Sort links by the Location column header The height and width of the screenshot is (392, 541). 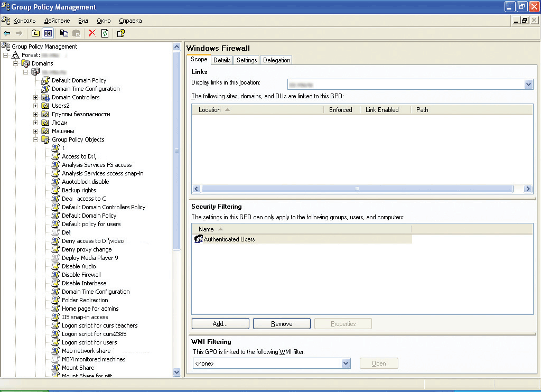pos(258,110)
